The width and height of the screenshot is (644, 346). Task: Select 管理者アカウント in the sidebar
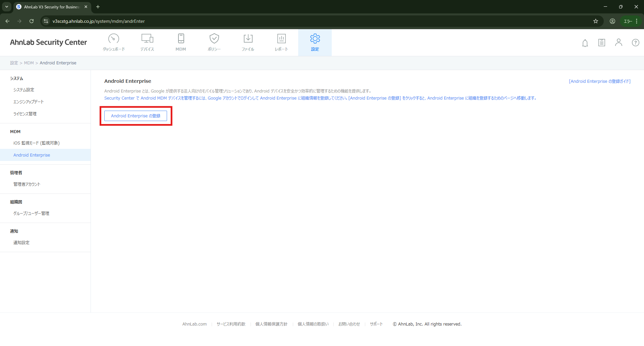click(27, 184)
